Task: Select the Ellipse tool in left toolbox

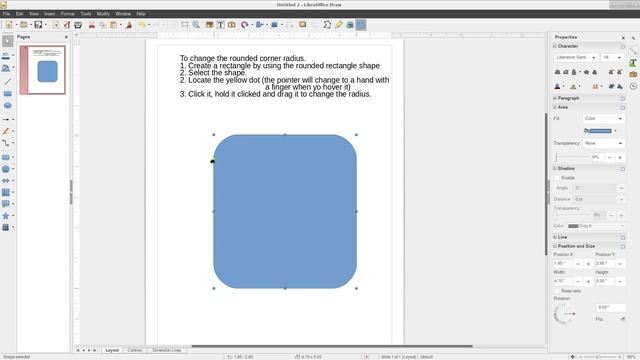Action: pyautogui.click(x=7, y=105)
